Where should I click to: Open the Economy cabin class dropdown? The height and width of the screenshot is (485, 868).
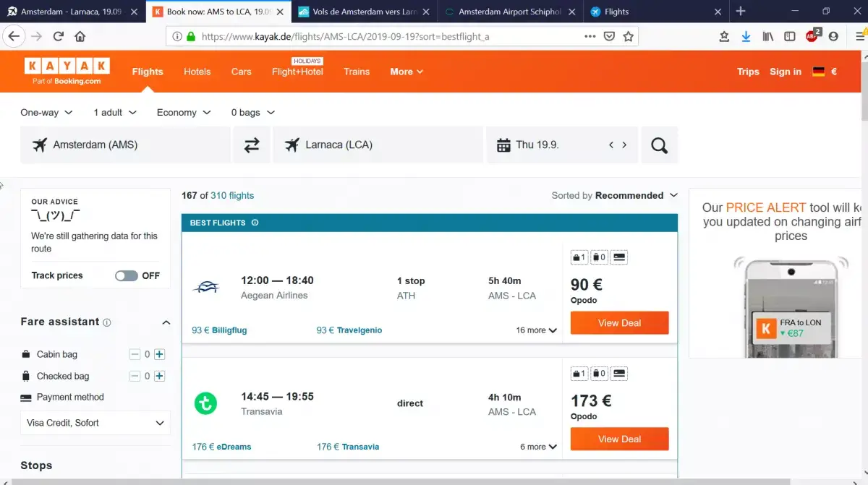(x=184, y=113)
